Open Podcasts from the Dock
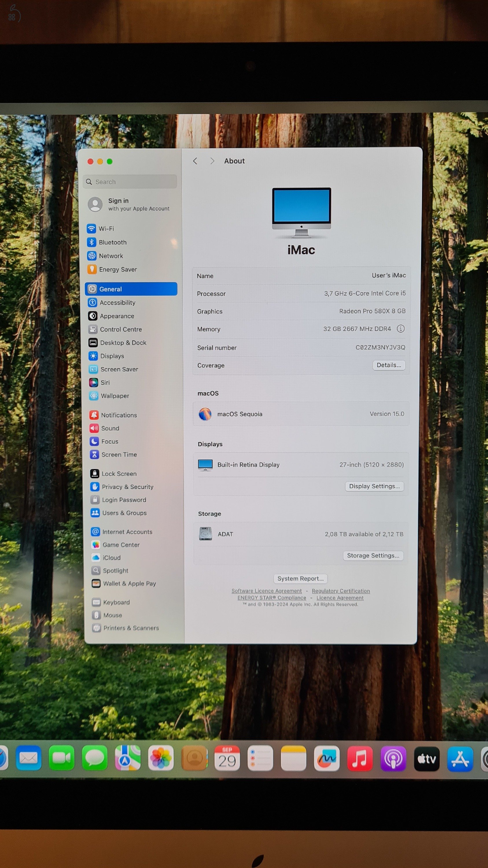Viewport: 488px width, 868px height. click(x=393, y=759)
